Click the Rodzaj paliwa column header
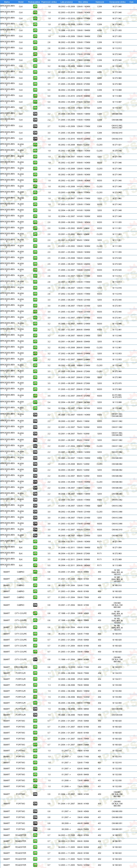This screenshot has width=137, height=868. [34, 2]
